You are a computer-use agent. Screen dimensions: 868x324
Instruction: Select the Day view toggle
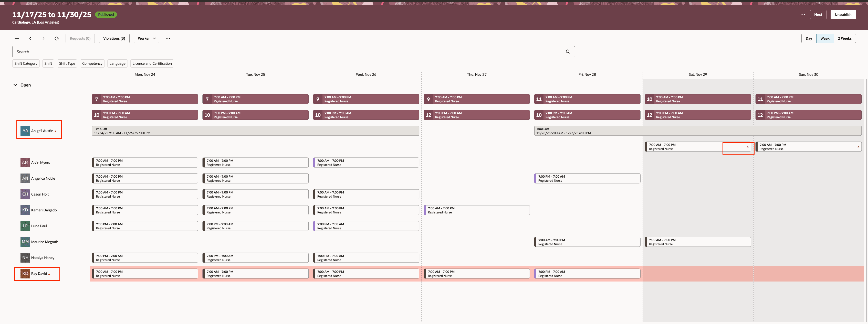(x=809, y=38)
